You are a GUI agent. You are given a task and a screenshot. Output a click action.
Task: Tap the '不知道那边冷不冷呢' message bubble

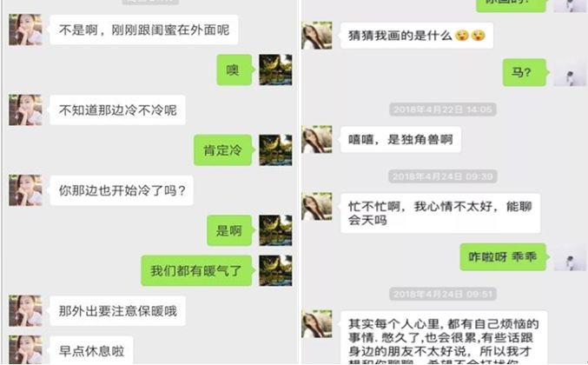coord(117,109)
